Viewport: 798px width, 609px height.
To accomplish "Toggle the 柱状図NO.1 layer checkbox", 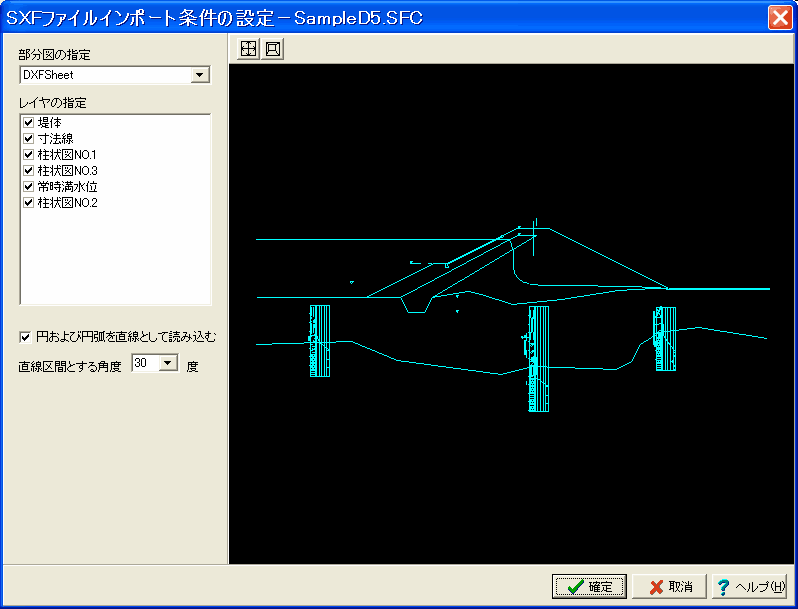I will [x=28, y=155].
